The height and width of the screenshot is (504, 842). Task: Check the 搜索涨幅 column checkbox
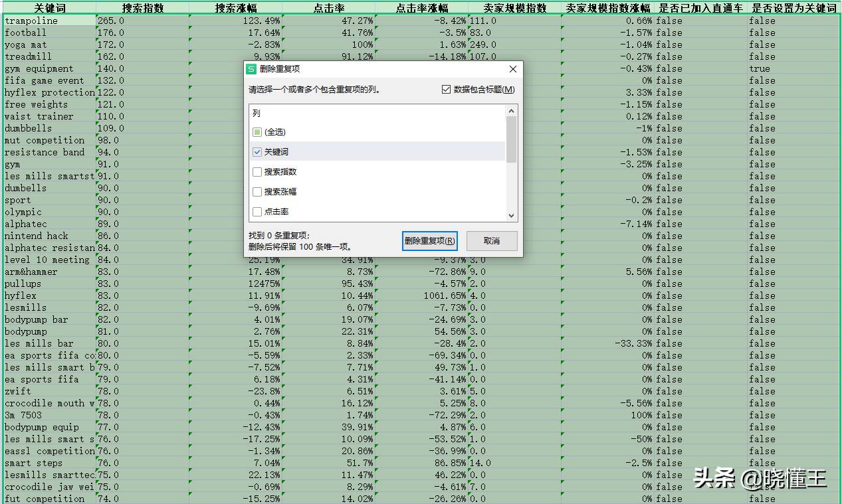257,192
